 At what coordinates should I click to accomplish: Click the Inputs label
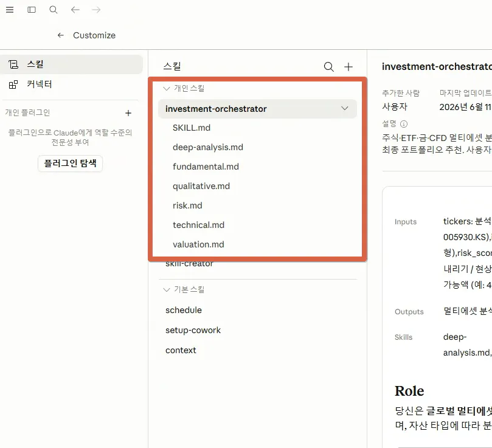(x=406, y=222)
